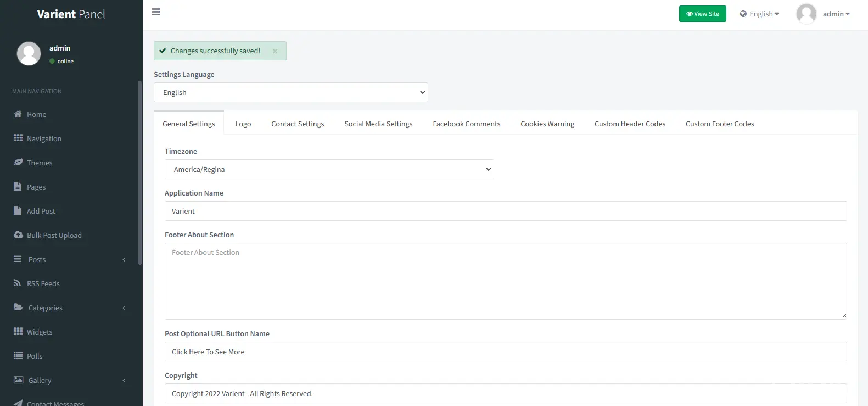Click the RSS Feeds icon

click(x=18, y=283)
